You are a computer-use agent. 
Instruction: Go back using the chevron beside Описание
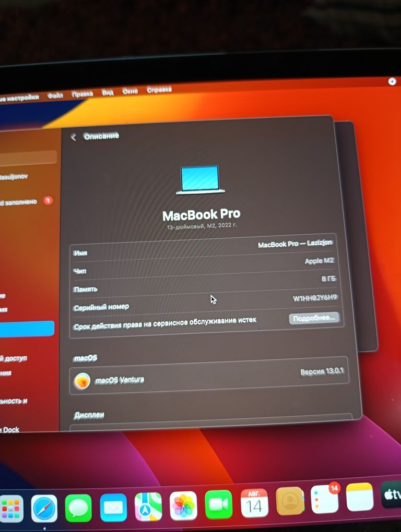point(73,137)
